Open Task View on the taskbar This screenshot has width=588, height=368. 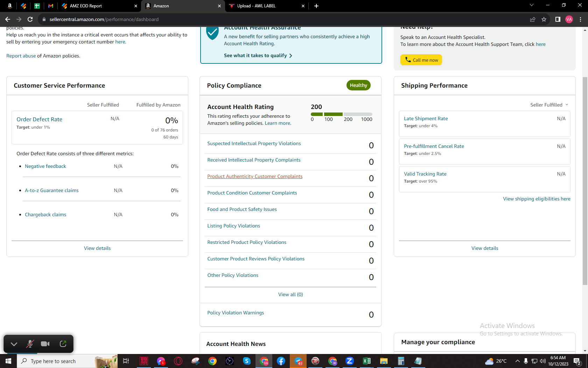pos(126,361)
